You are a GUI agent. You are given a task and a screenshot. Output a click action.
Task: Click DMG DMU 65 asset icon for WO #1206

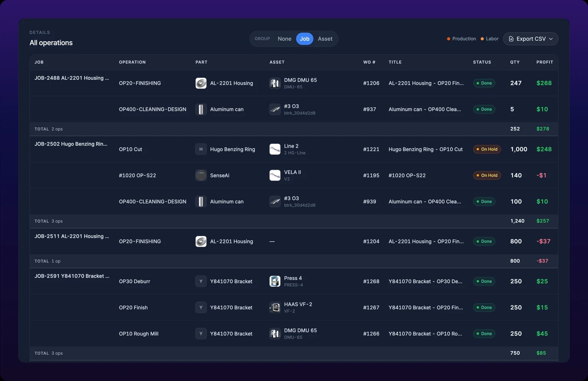[275, 83]
